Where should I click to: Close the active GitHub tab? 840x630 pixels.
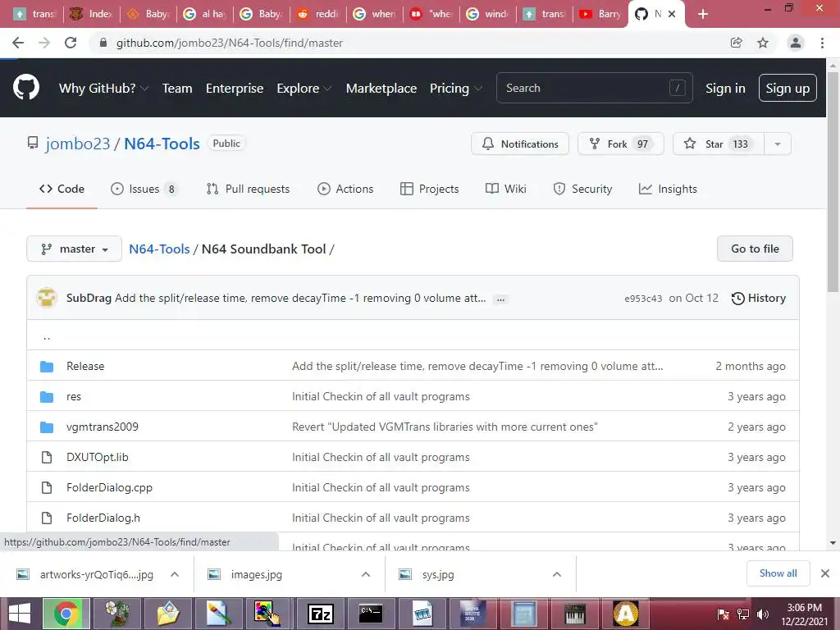click(x=673, y=14)
